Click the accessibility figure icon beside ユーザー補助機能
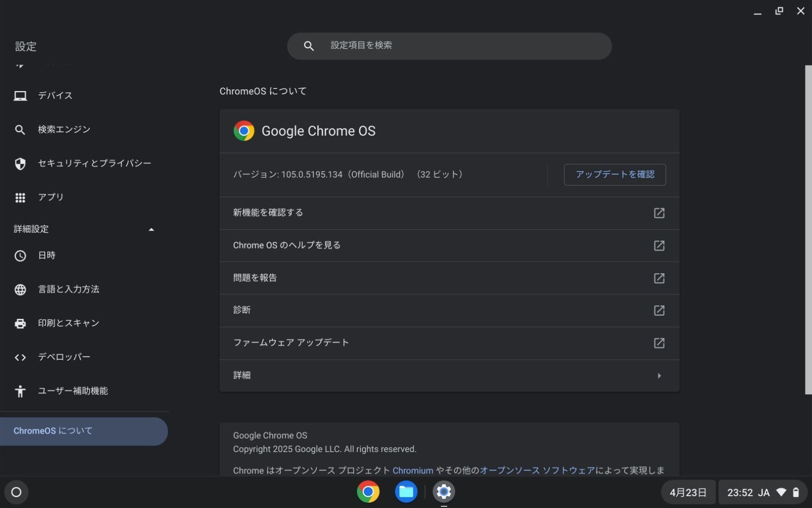The image size is (812, 508). tap(20, 391)
